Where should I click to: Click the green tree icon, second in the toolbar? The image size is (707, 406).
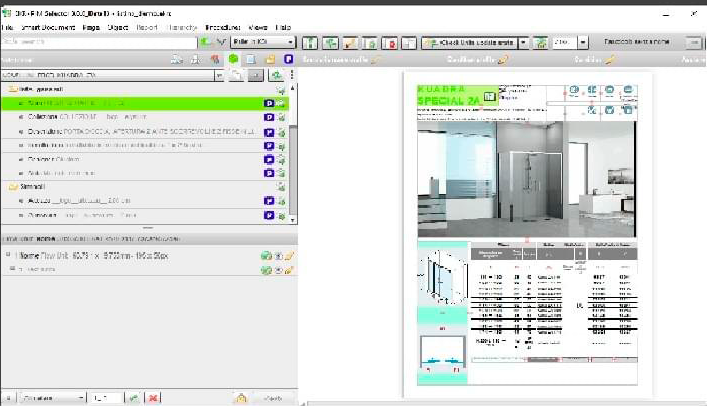pos(330,43)
